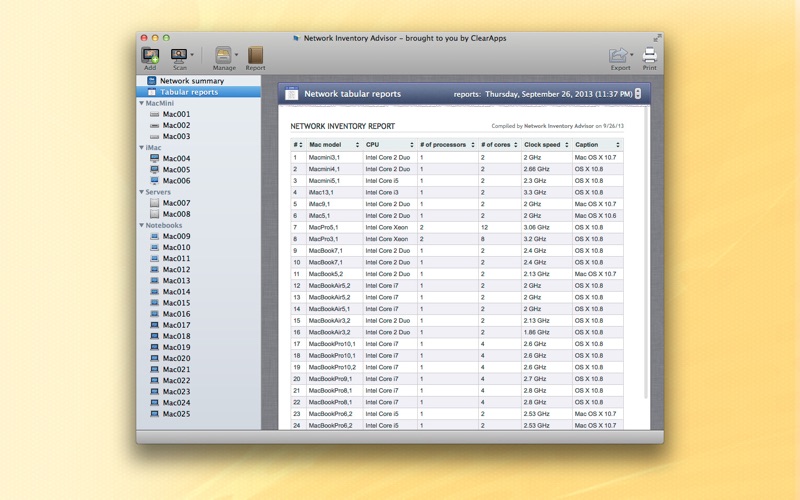Sort by Clock speed column
The image size is (800, 500).
546,145
